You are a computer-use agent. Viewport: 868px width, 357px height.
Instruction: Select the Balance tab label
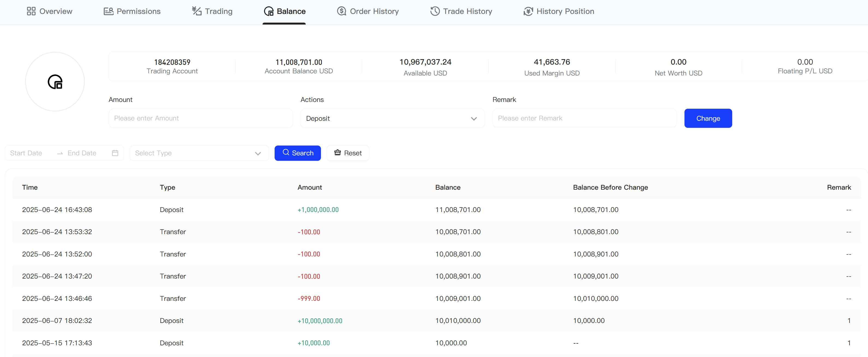(291, 11)
